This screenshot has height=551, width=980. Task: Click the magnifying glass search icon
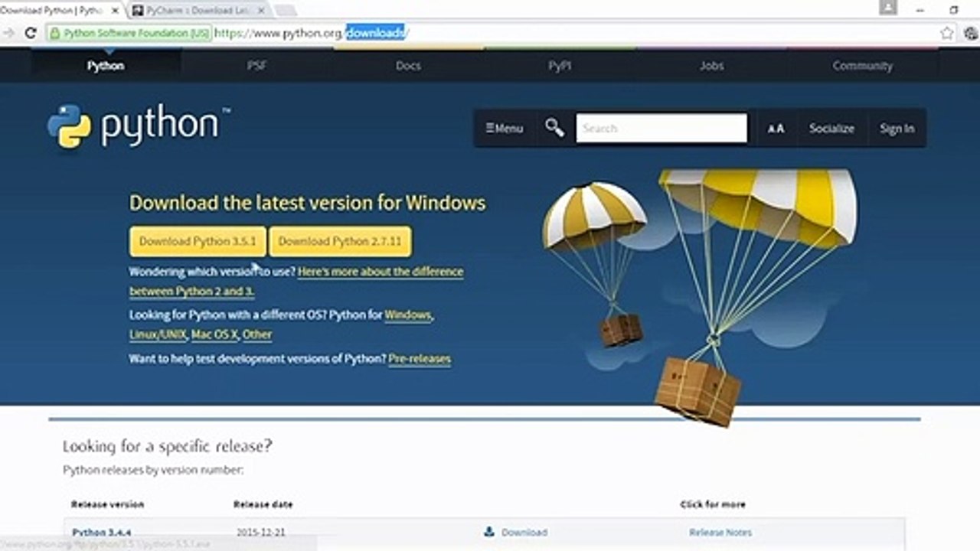coord(554,128)
